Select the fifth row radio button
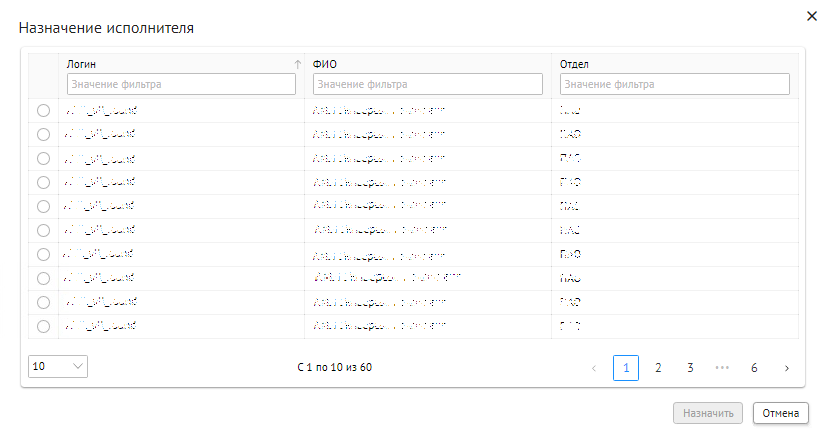This screenshot has width=825, height=441. [43, 206]
